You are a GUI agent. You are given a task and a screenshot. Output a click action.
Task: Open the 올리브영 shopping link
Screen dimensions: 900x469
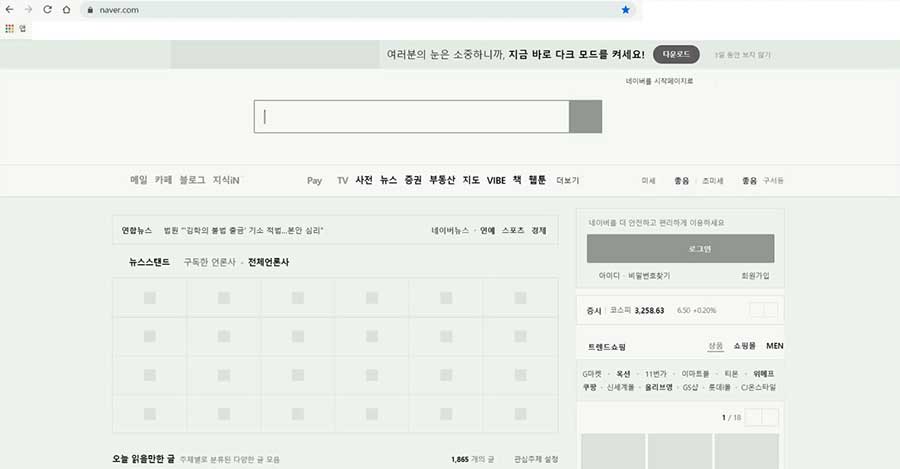pyautogui.click(x=658, y=387)
